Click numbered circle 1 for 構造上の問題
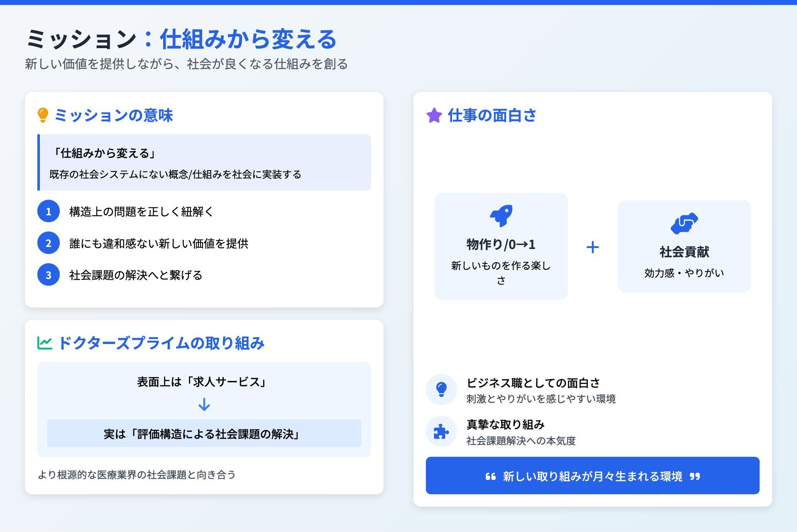Viewport: 797px width, 532px height. click(x=49, y=211)
